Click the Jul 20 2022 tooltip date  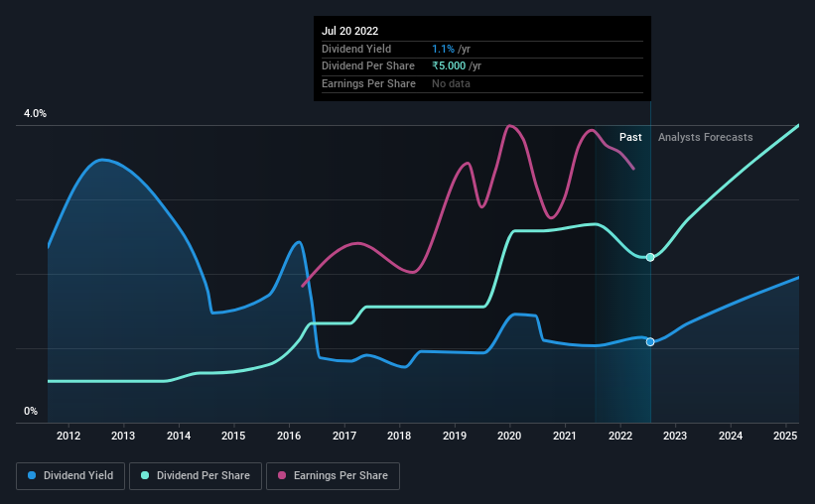coord(349,31)
